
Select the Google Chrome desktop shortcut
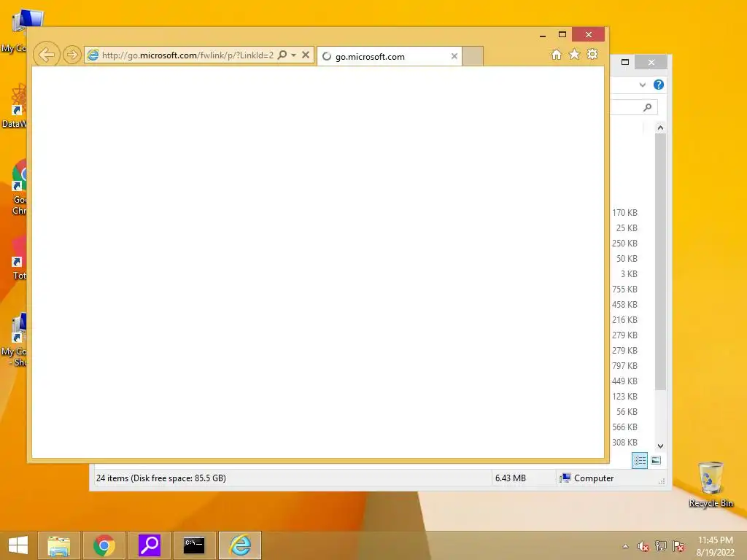click(x=19, y=187)
